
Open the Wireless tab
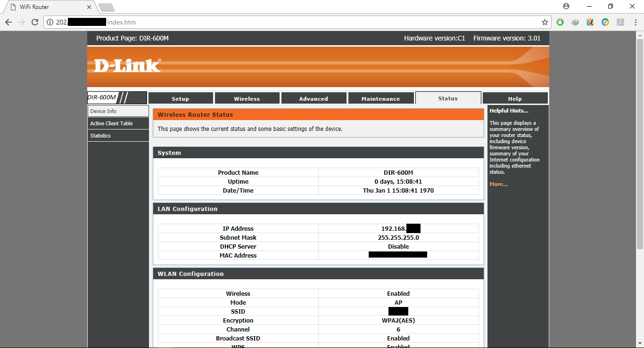tap(247, 98)
